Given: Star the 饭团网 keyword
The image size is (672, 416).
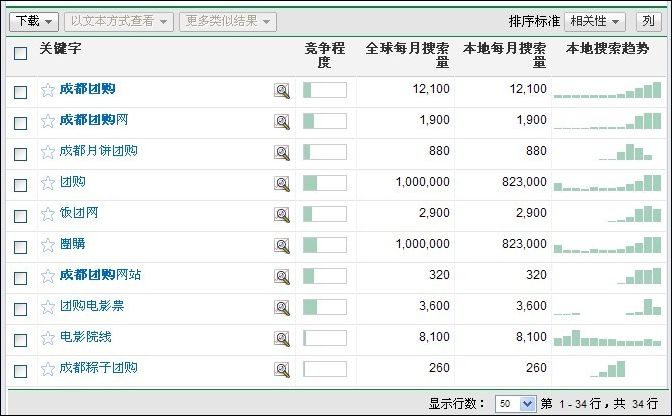Looking at the screenshot, I should coord(47,215).
